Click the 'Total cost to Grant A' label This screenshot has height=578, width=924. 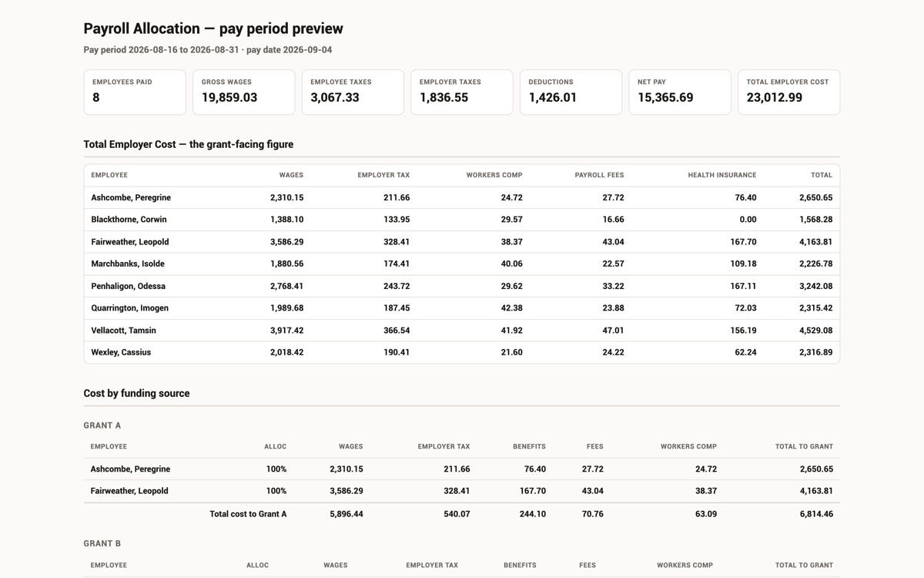pos(248,514)
